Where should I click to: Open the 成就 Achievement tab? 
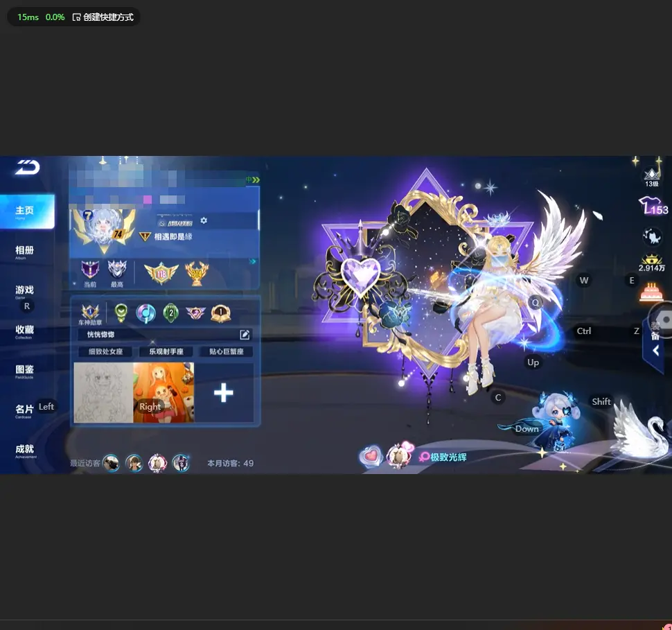[x=24, y=450]
